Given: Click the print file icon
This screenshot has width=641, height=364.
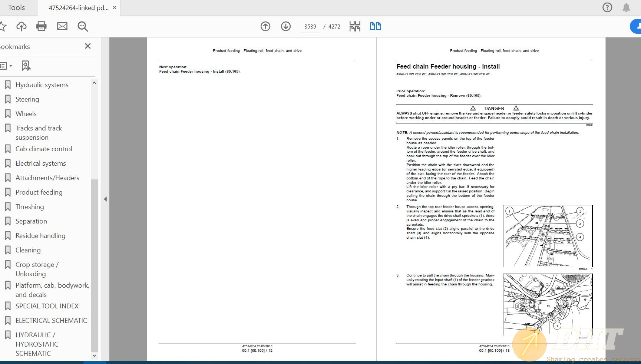Looking at the screenshot, I should point(42,26).
